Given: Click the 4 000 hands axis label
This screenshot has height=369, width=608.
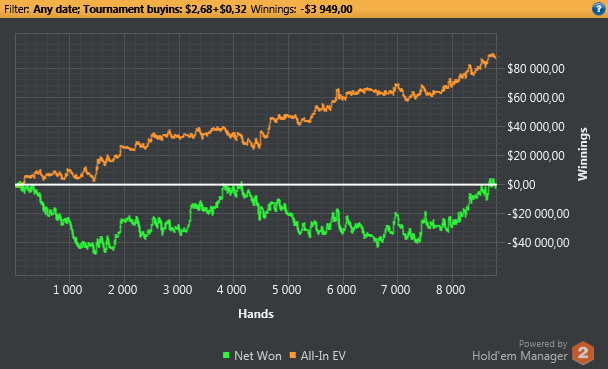Looking at the screenshot, I should tap(231, 290).
